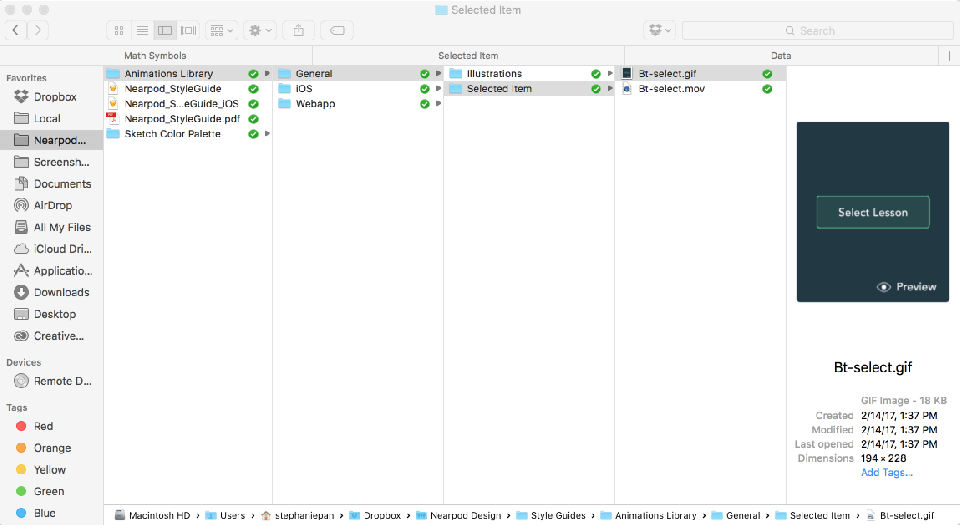
Task: Select the Selected Item tab
Action: click(468, 56)
